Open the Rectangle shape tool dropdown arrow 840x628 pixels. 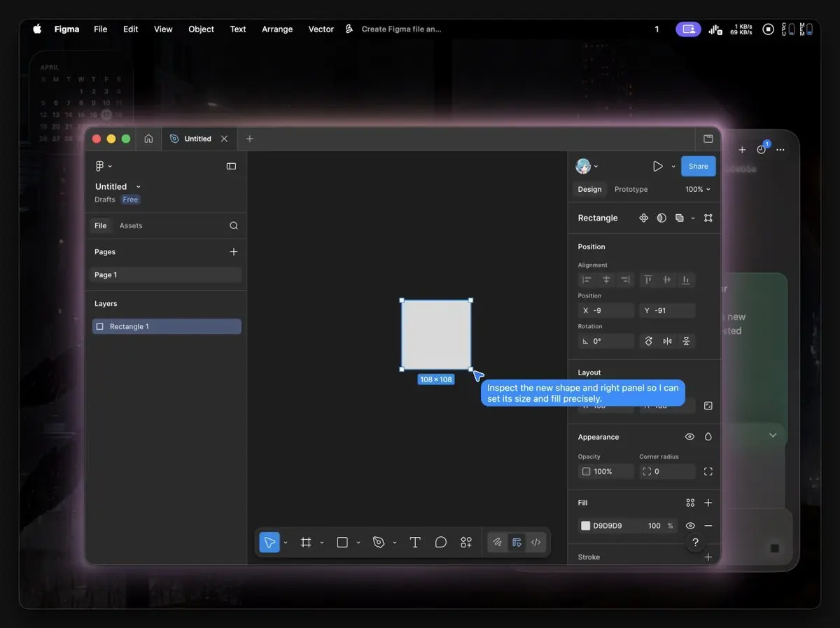(358, 543)
